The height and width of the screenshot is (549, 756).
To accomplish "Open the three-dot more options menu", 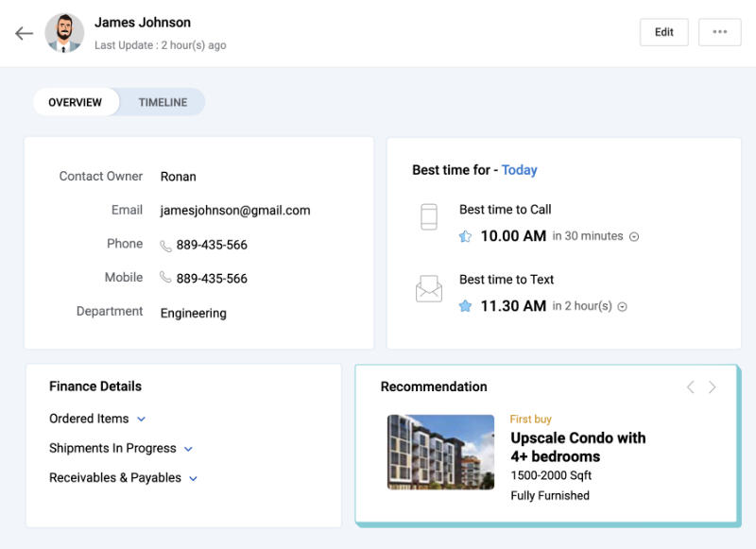I will [x=719, y=32].
